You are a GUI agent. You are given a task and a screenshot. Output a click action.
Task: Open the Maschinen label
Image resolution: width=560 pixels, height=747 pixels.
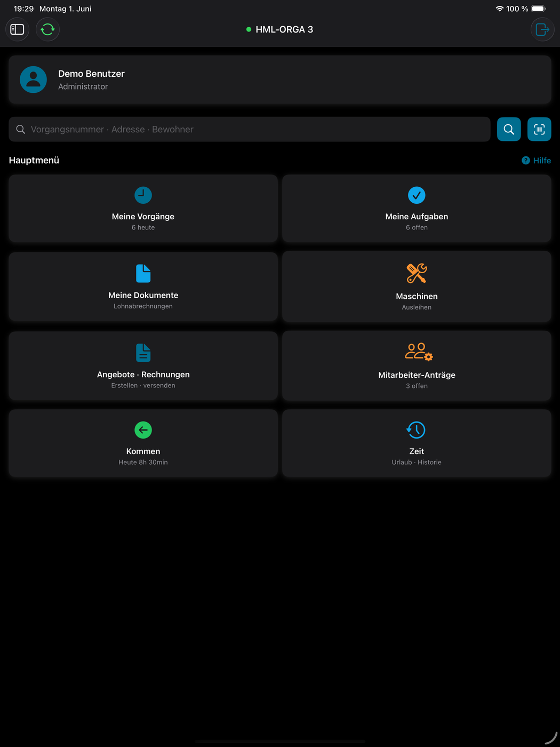pyautogui.click(x=417, y=296)
